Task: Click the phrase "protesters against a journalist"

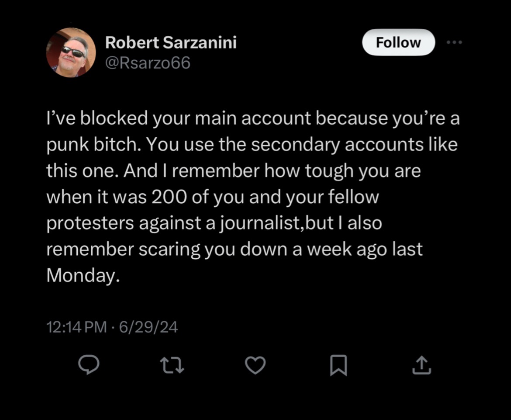Action: pyautogui.click(x=173, y=223)
